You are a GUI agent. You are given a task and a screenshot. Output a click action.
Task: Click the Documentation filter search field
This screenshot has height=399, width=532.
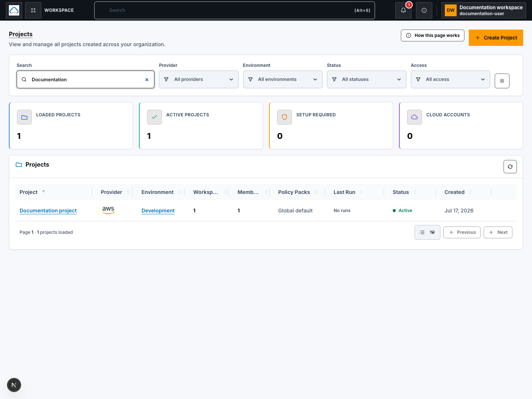point(85,79)
